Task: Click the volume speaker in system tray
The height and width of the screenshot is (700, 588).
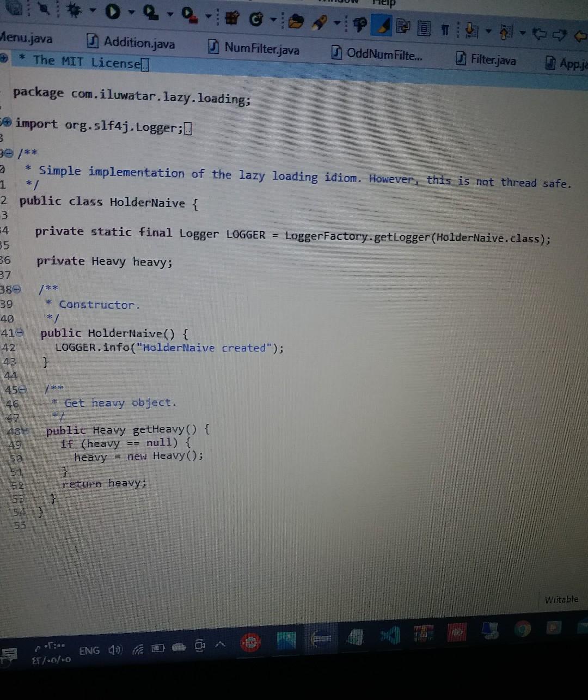Action: [x=113, y=650]
